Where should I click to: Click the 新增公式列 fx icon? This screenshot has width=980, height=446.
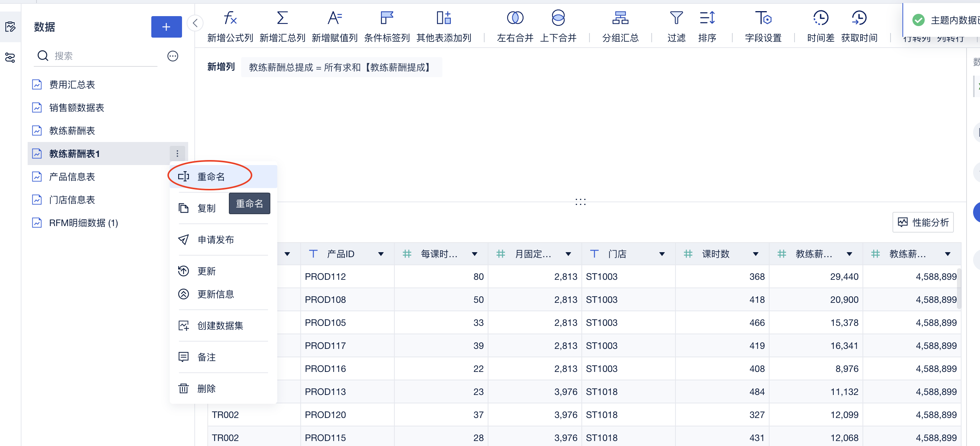tap(230, 18)
